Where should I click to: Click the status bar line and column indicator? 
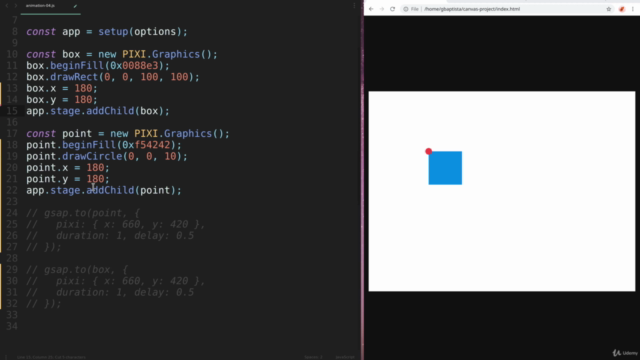51,357
